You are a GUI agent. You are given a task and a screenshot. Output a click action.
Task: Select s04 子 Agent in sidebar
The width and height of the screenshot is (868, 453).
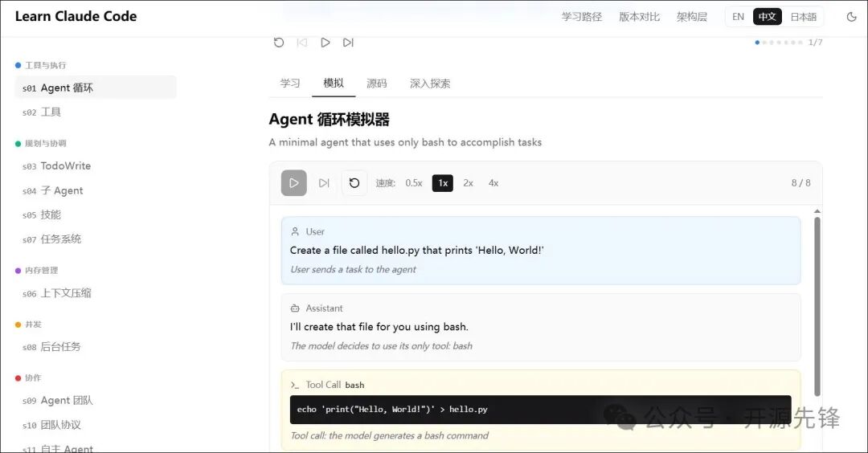(x=96, y=191)
